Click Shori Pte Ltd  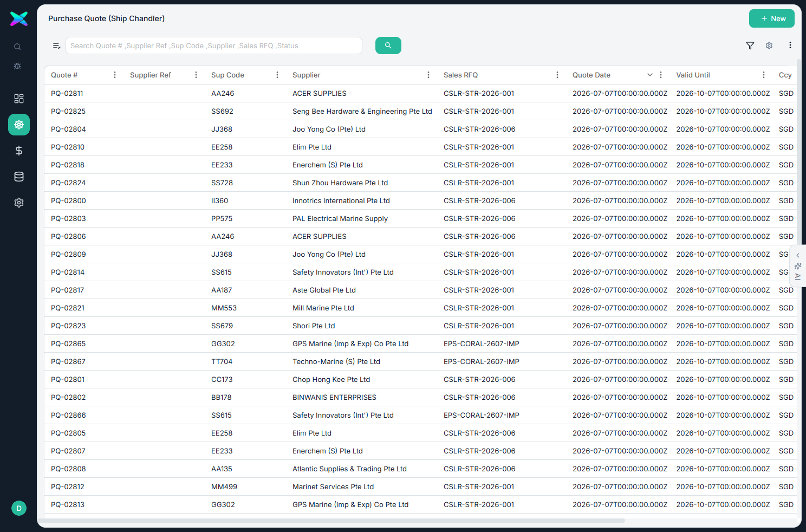pyautogui.click(x=314, y=326)
